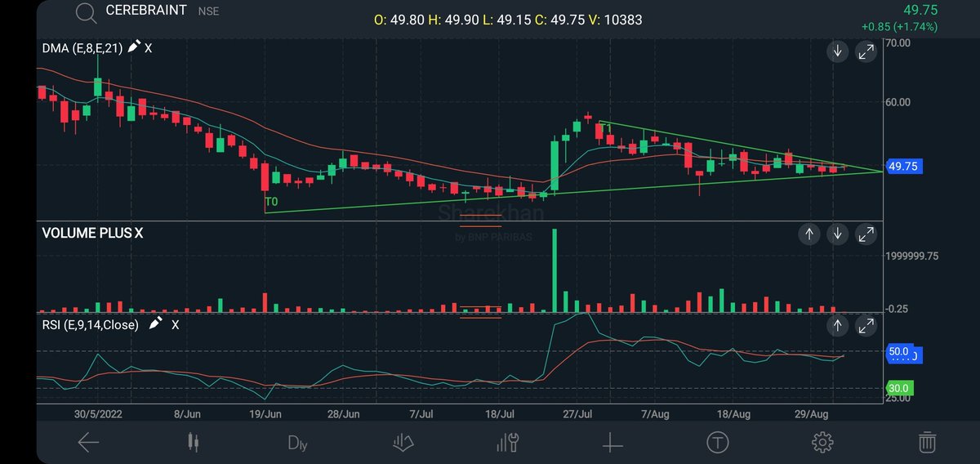Image resolution: width=980 pixels, height=464 pixels.
Task: Open indicators and studies tool icon
Action: tap(508, 443)
